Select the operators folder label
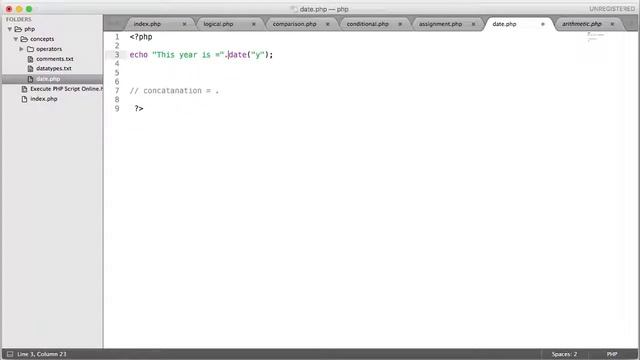 (49, 49)
